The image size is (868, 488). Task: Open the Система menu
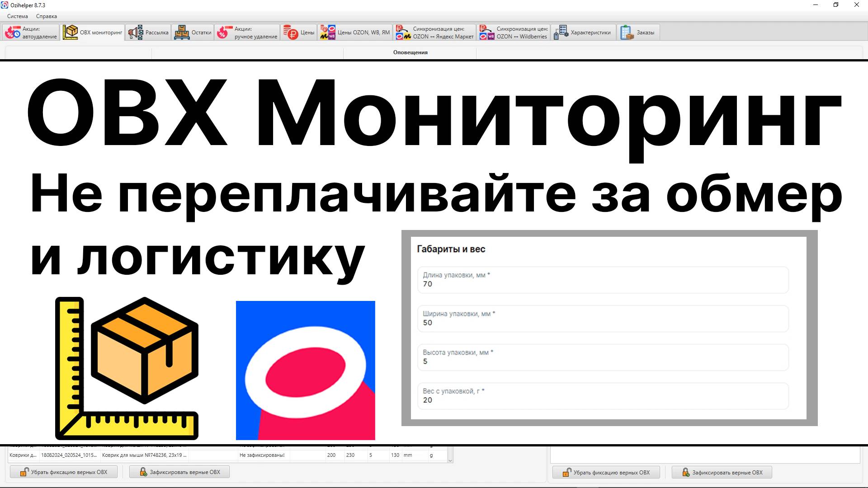coord(17,16)
